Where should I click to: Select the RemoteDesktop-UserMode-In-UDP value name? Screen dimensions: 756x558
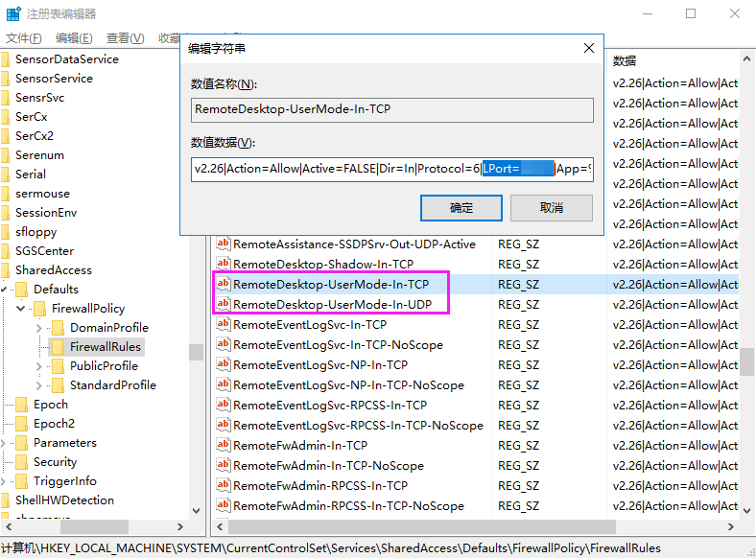(332, 304)
